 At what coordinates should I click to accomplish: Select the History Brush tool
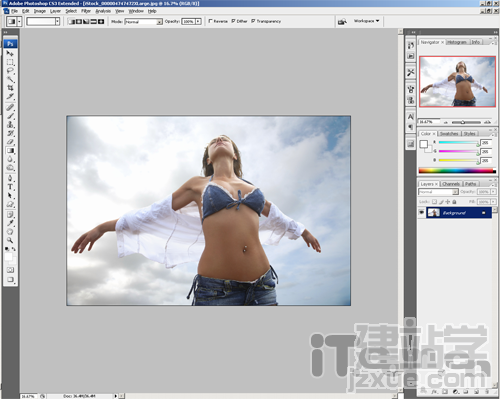tap(10, 133)
